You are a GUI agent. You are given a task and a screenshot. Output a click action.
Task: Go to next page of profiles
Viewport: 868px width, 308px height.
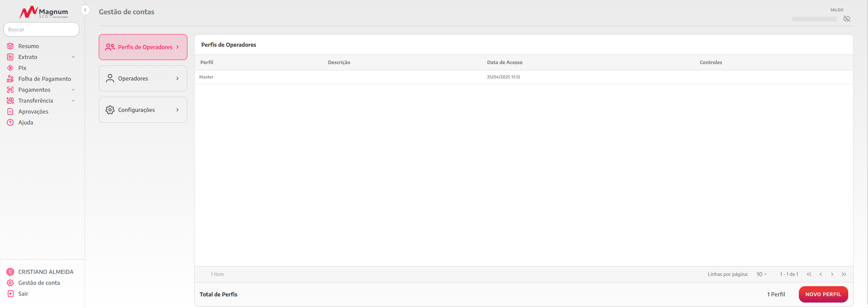pyautogui.click(x=832, y=274)
